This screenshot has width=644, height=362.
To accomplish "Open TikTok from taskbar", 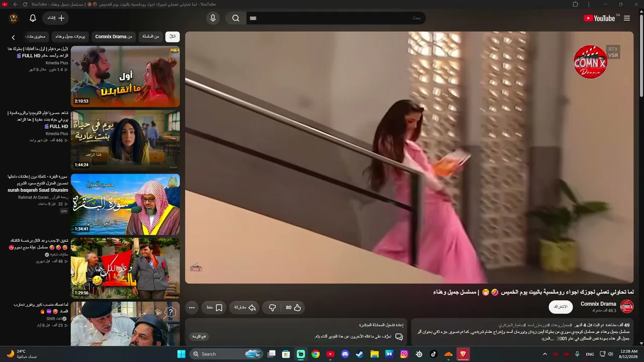I will click(433, 354).
